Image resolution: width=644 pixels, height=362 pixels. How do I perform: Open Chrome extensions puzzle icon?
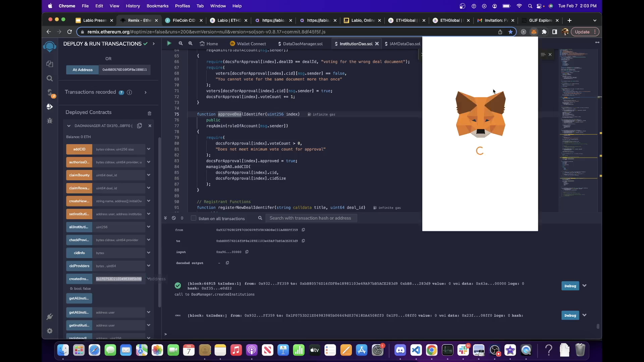[544, 32]
